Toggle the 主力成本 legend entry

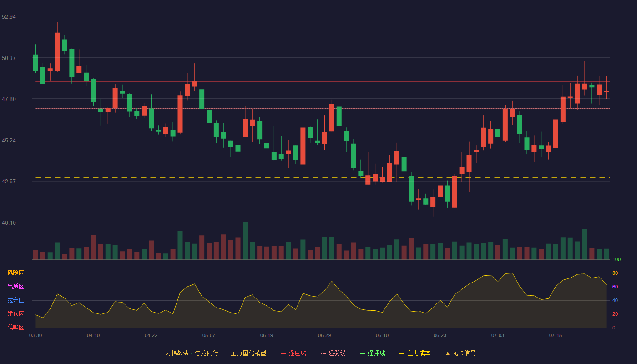coord(415,353)
